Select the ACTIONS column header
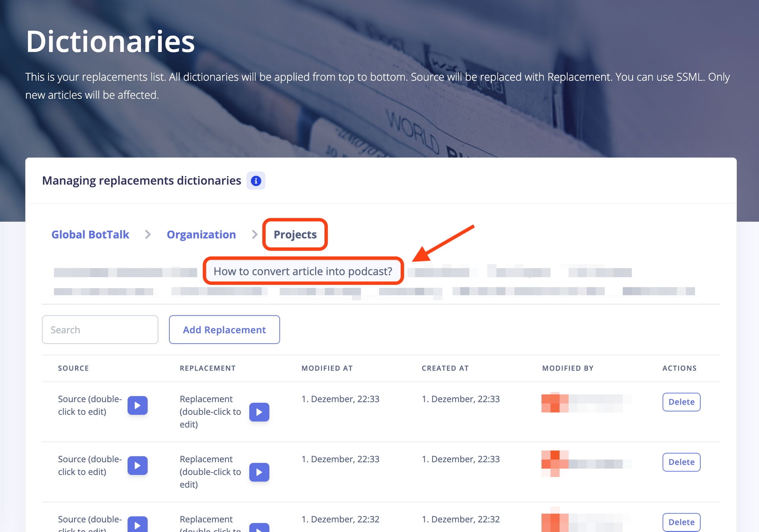The height and width of the screenshot is (532, 759). tap(680, 368)
